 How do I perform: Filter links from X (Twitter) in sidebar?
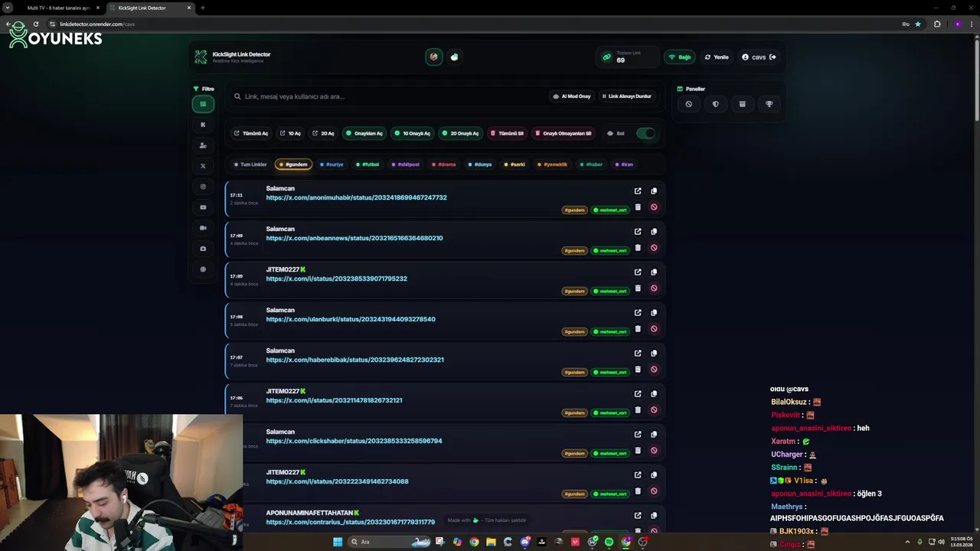click(x=203, y=166)
